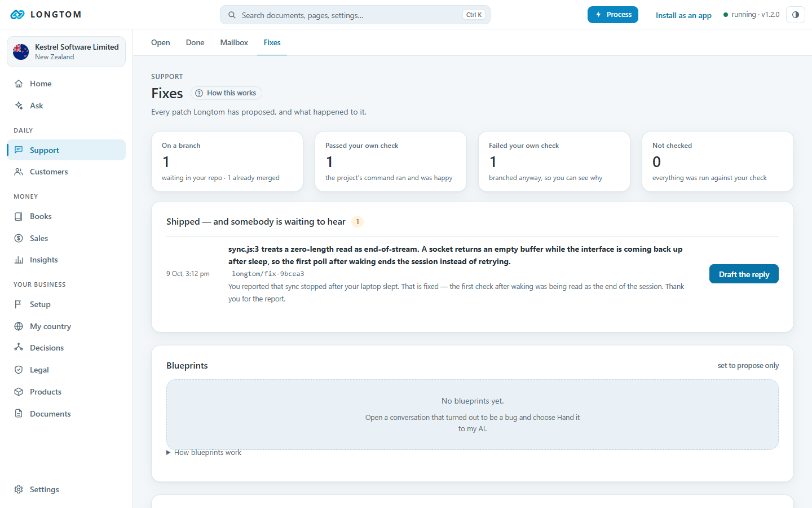Viewport: 812px width, 508px height.
Task: Open the How this works help
Action: [226, 93]
